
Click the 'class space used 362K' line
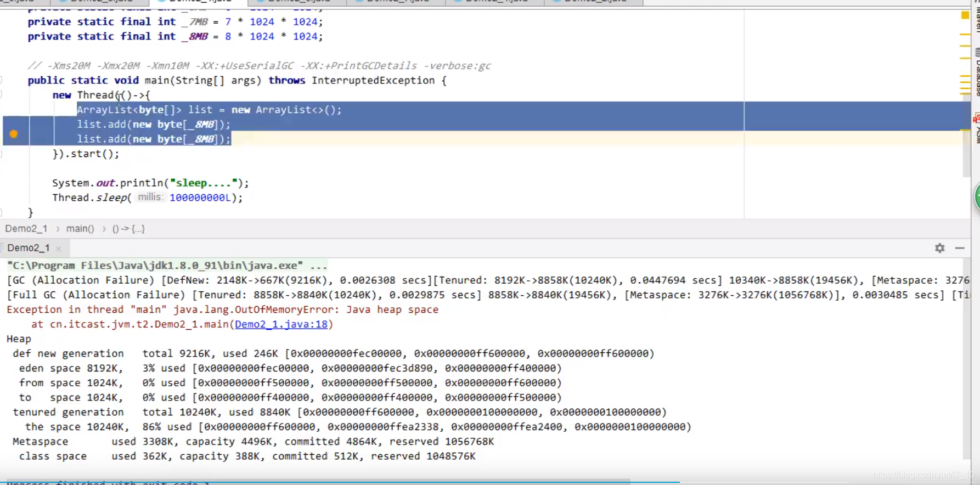247,456
